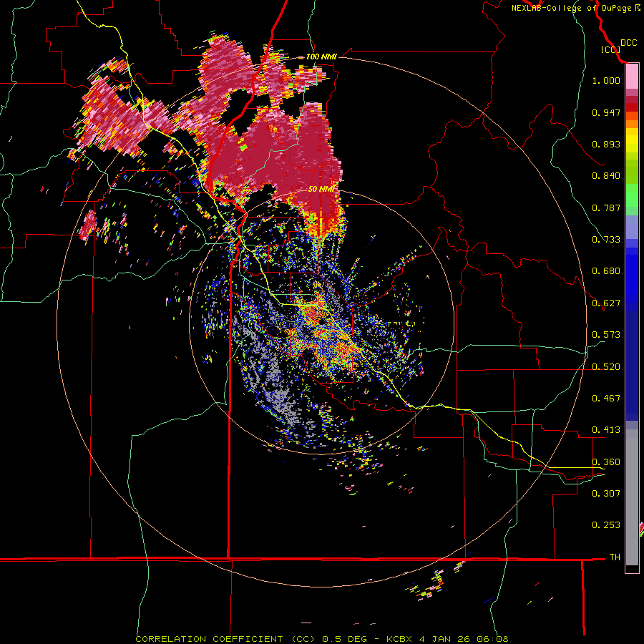
Task: Click the TH threshold label on legend
Action: point(615,557)
